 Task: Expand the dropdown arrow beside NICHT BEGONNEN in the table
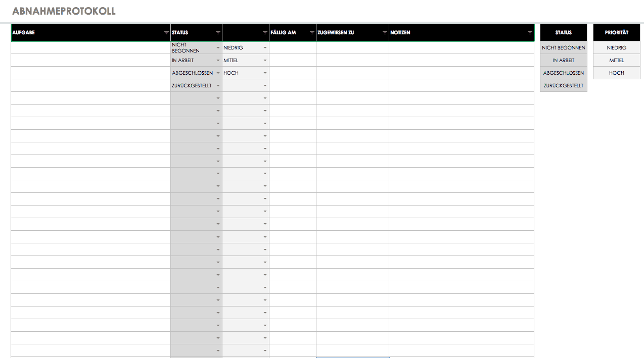218,48
